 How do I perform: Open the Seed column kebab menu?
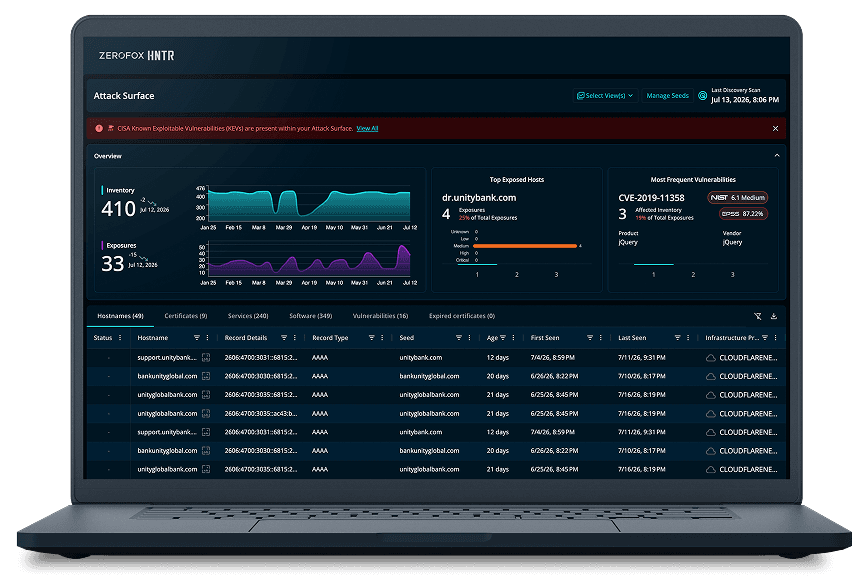(469, 337)
